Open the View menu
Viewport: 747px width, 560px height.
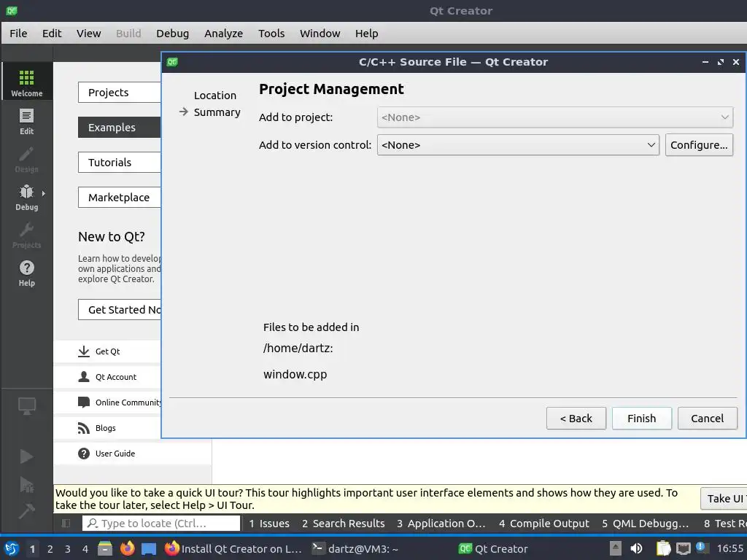point(88,34)
